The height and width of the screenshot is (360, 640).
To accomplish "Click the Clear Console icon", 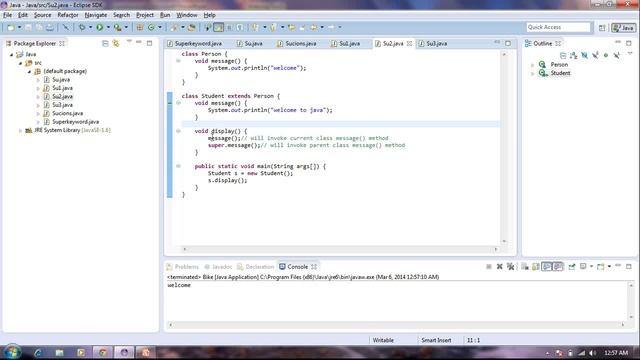I will 525,267.
